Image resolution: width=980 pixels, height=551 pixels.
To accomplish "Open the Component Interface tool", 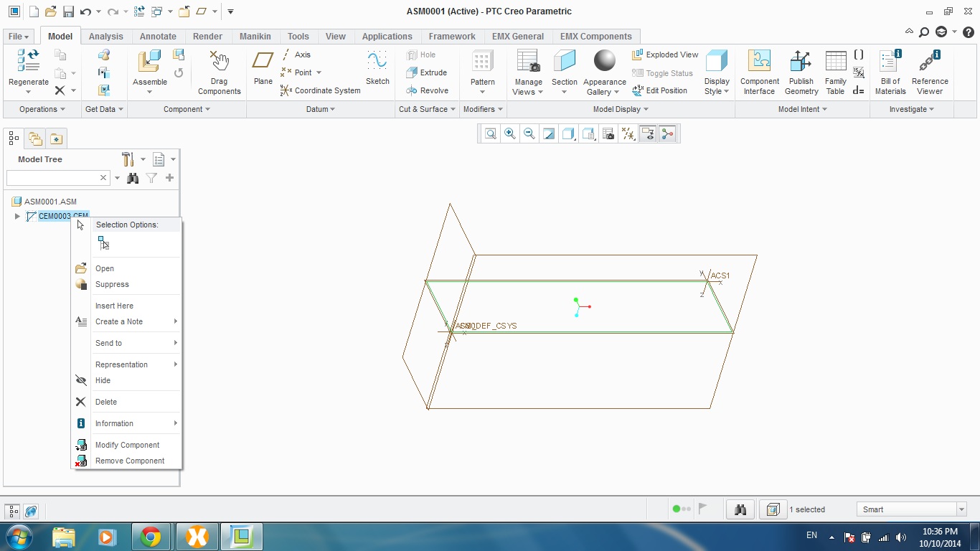I will (759, 72).
